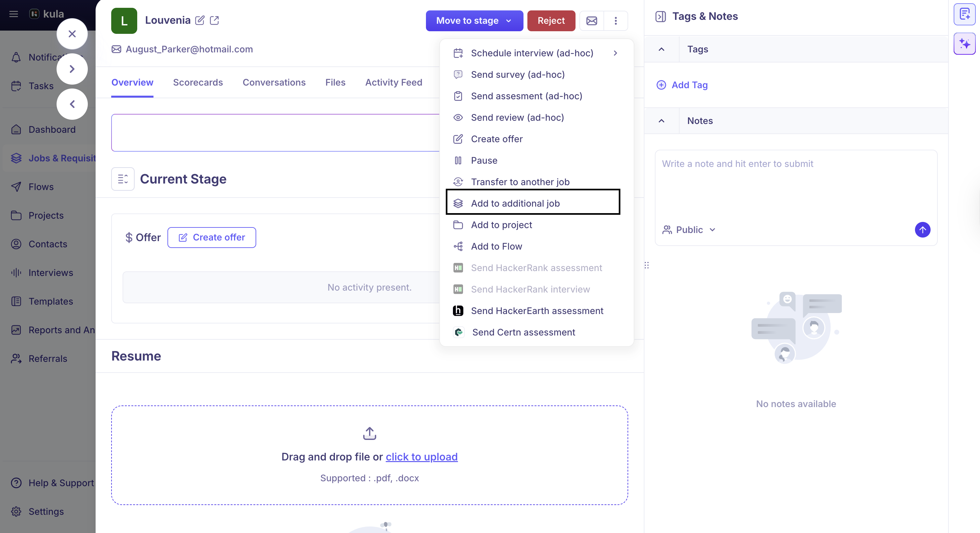Switch to the Scorecards tab

[198, 82]
